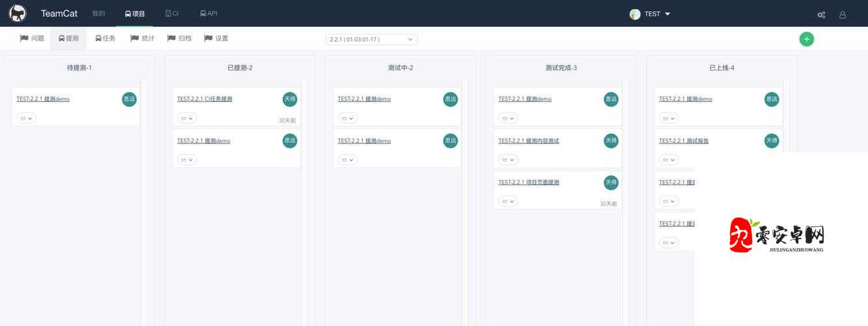Screen dimensions: 868x326
Task: Expand small dropdown on CI任务提测 card
Action: [x=187, y=118]
